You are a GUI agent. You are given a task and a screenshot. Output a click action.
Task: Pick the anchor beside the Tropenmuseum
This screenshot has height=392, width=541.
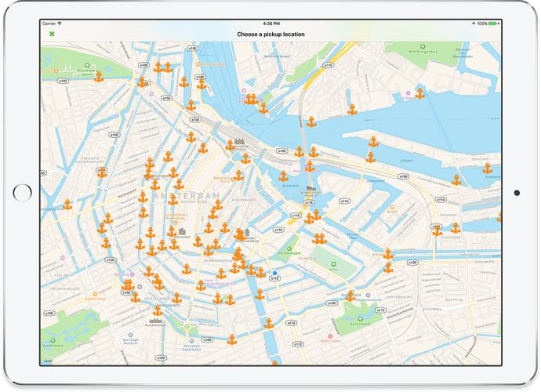click(x=350, y=296)
